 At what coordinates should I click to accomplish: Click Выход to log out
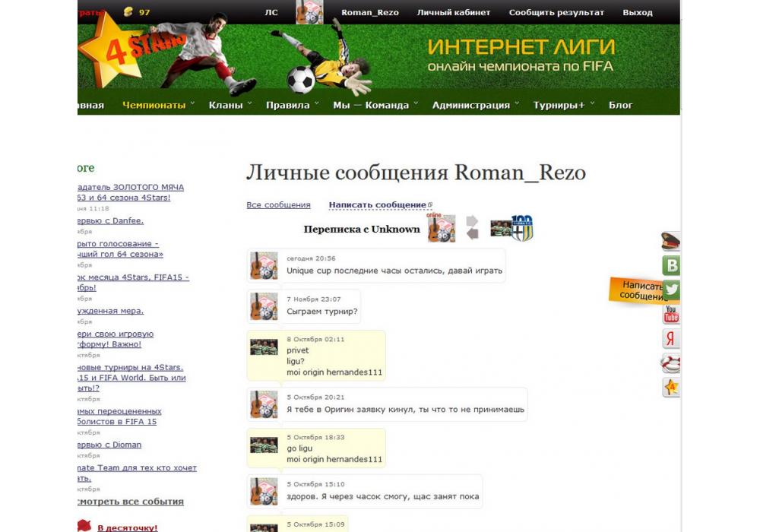(x=638, y=13)
